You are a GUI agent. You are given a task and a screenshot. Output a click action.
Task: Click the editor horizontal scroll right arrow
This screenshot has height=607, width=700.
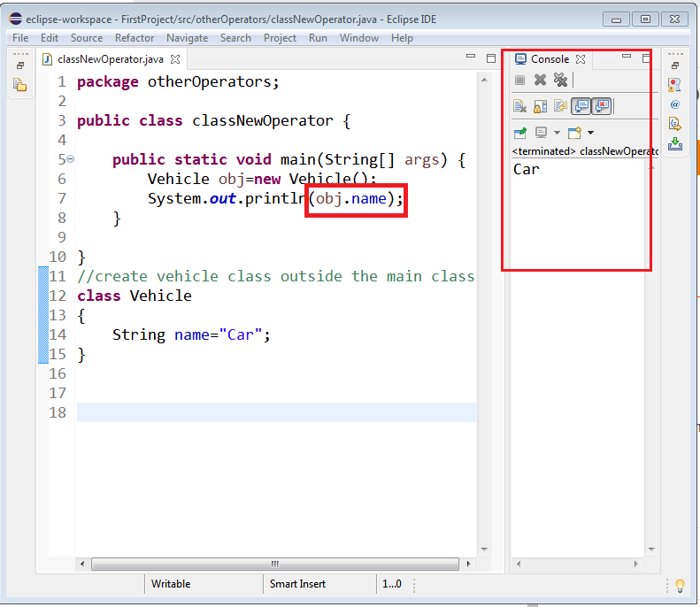(x=468, y=565)
